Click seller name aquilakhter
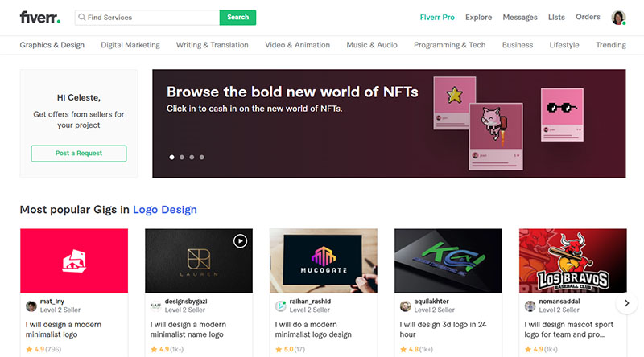The image size is (644, 357). [x=431, y=302]
